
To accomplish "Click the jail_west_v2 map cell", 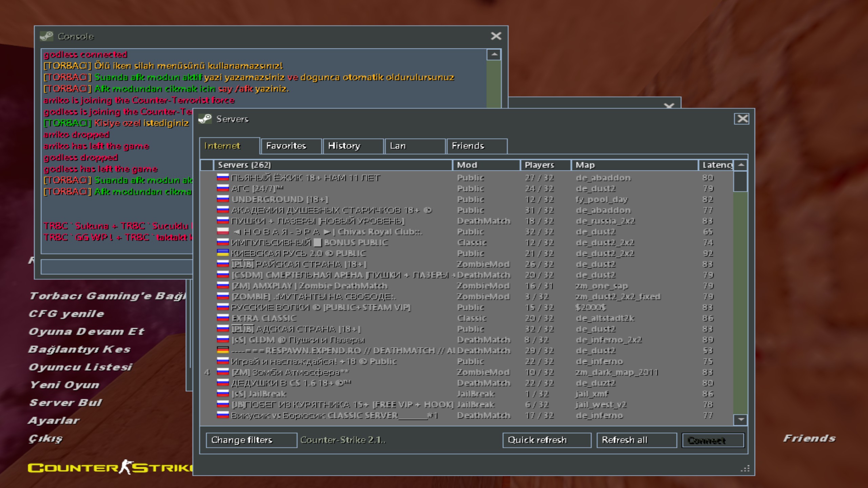I will [601, 405].
